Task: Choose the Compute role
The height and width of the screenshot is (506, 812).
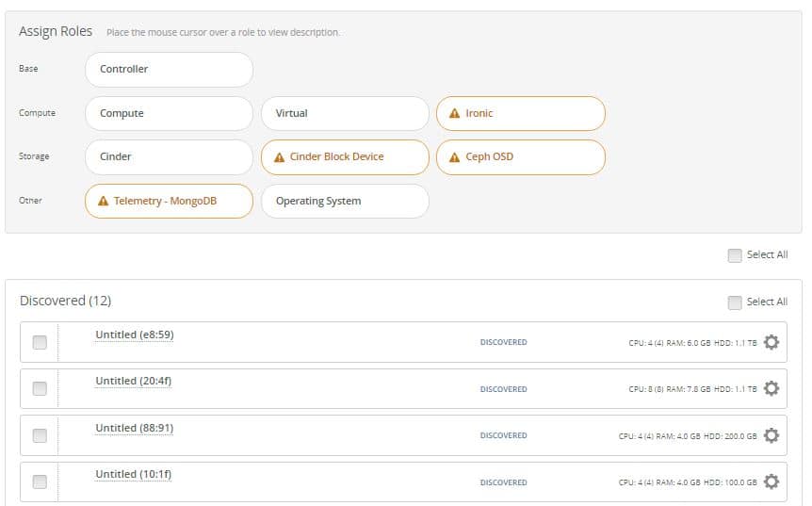Action: [x=169, y=113]
